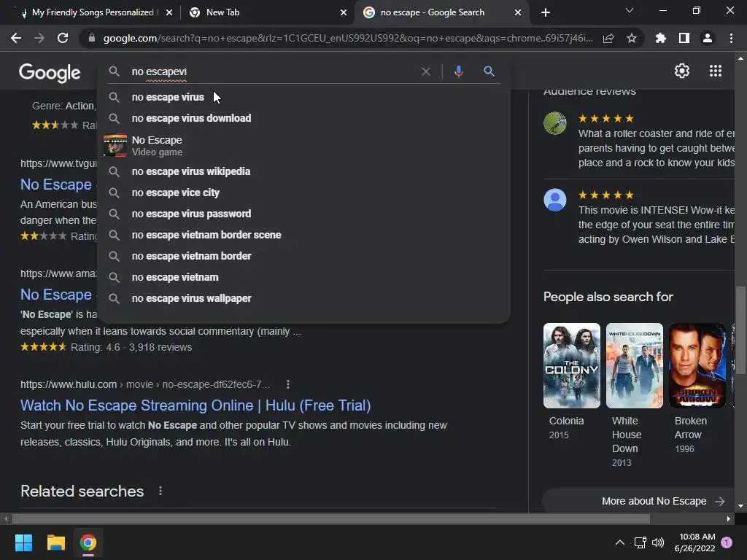The image size is (747, 560).
Task: Select suggestion 'no escape vietnam border scene'
Action: pyautogui.click(x=303, y=235)
